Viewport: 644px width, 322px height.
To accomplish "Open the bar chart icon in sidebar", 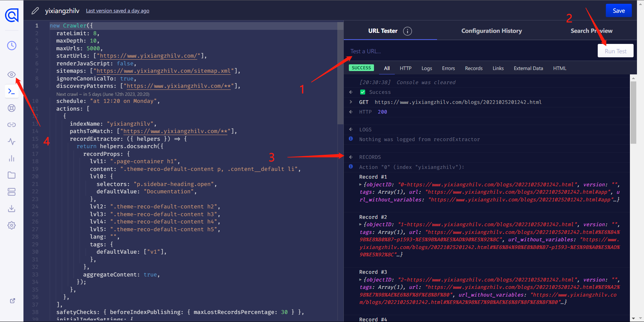I will point(12,158).
